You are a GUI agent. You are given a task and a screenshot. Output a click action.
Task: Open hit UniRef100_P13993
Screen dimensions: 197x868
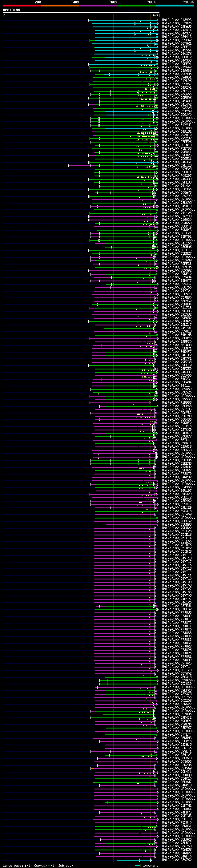click(176, 20)
